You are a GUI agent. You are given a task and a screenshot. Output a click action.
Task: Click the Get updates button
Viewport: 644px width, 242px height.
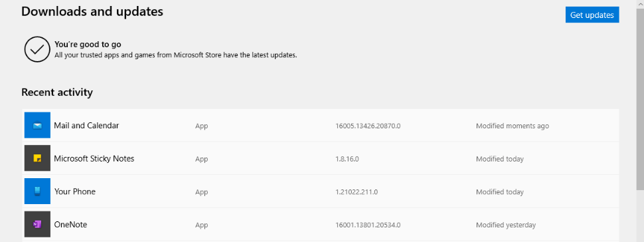592,15
